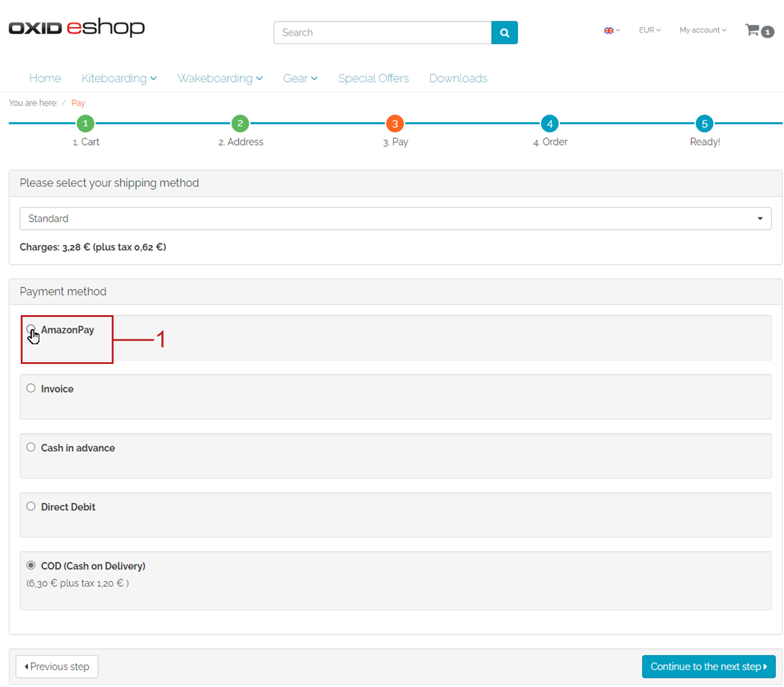
Task: Expand the EUR currency selector
Action: (x=649, y=30)
